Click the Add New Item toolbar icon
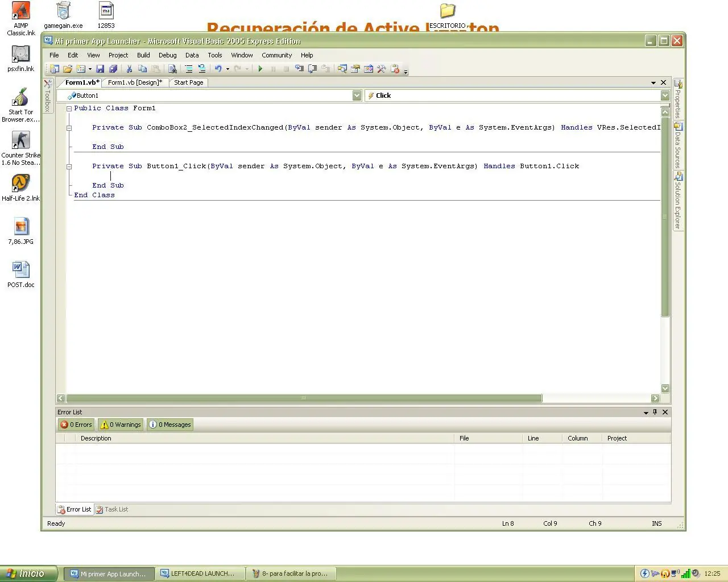Screen dimensions: 728x582 click(x=81, y=69)
